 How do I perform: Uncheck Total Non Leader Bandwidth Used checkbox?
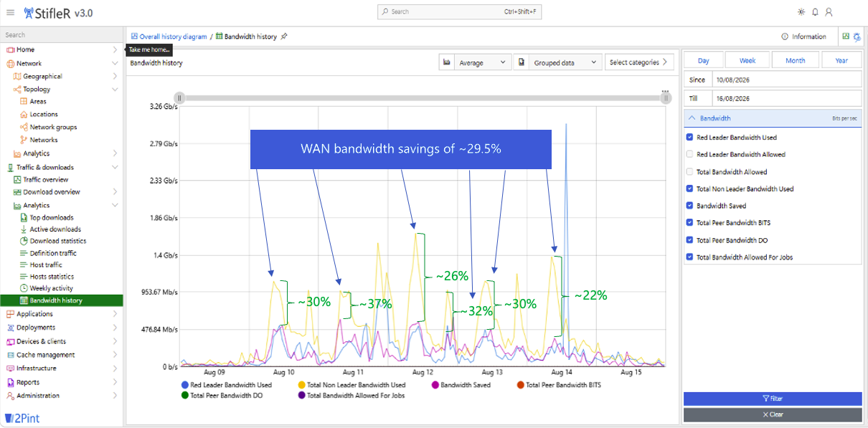coord(689,189)
